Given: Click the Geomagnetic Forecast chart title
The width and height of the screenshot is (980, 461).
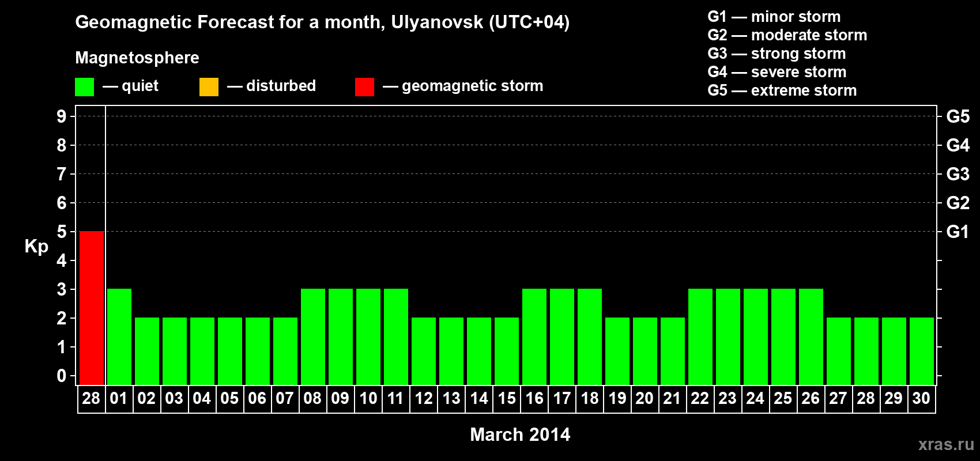Looking at the screenshot, I should pos(322,22).
